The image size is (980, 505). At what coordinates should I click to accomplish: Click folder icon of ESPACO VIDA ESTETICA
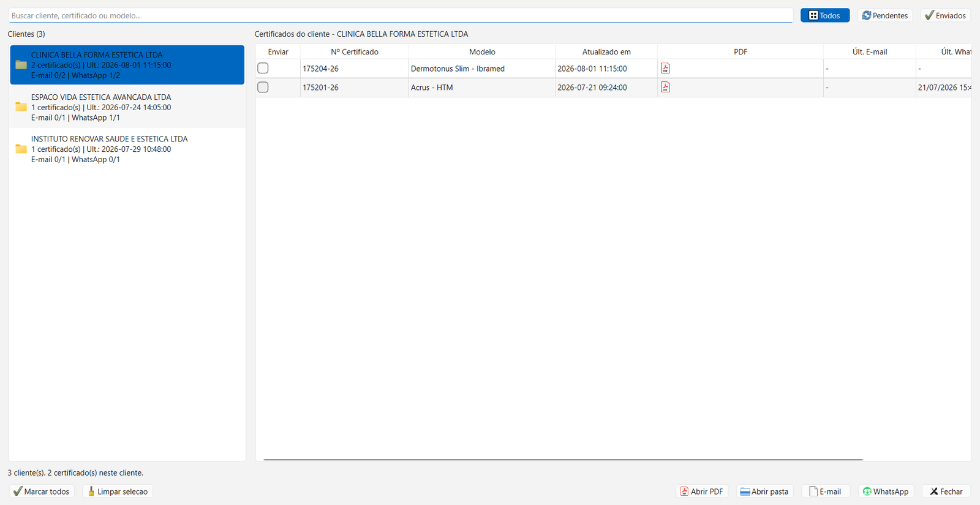click(21, 107)
